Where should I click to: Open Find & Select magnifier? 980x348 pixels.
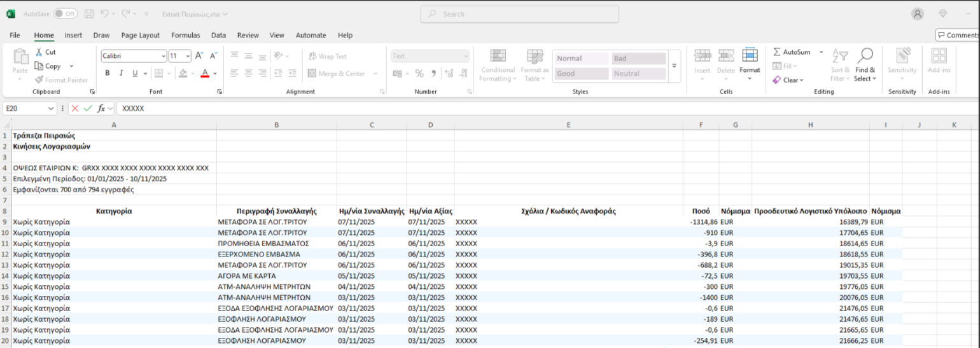point(865,56)
